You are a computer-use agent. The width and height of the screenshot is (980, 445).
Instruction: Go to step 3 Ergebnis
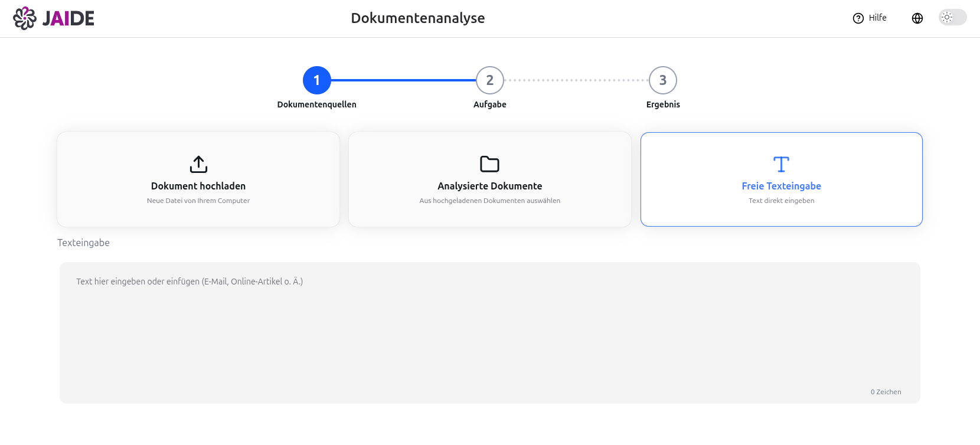(x=663, y=80)
